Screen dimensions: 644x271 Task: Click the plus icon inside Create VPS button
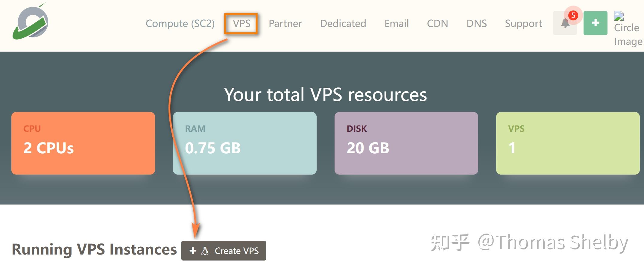193,251
